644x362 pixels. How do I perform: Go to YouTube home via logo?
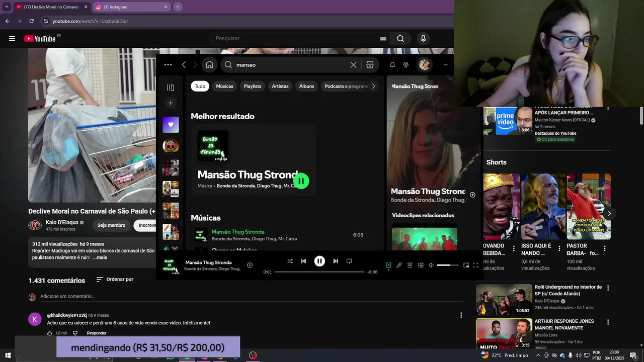click(x=40, y=39)
